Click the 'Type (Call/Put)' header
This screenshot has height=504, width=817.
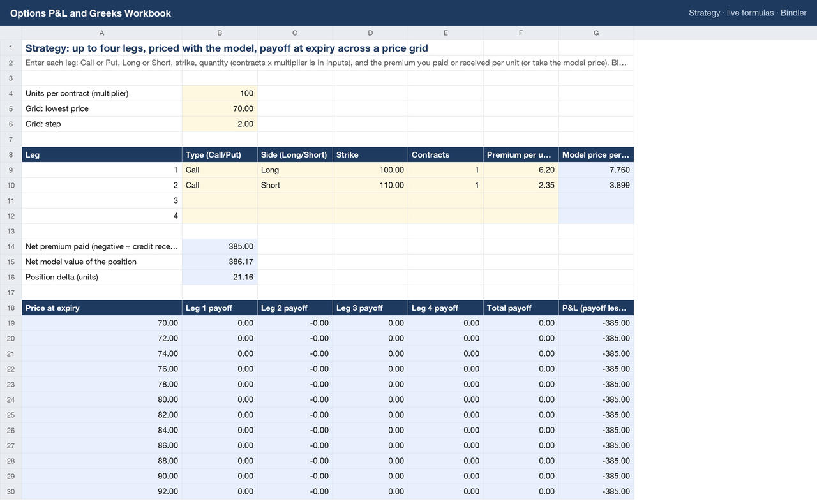coord(220,154)
